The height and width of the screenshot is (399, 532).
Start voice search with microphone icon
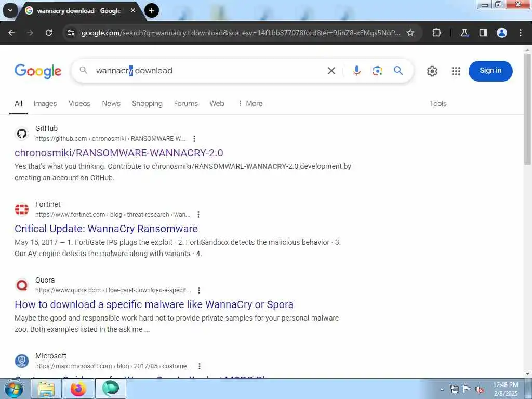click(356, 71)
